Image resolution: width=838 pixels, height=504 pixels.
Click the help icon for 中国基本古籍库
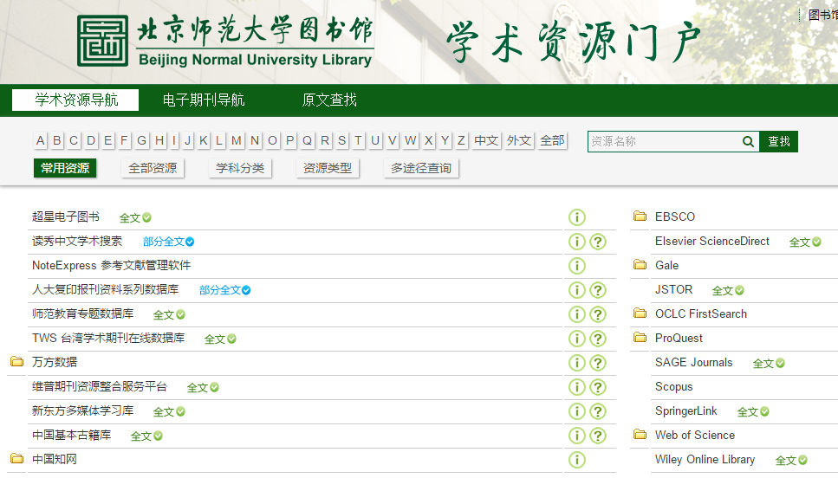pos(598,436)
